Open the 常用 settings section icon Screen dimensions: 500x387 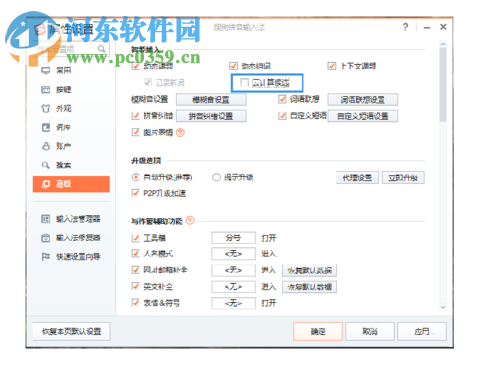click(46, 70)
